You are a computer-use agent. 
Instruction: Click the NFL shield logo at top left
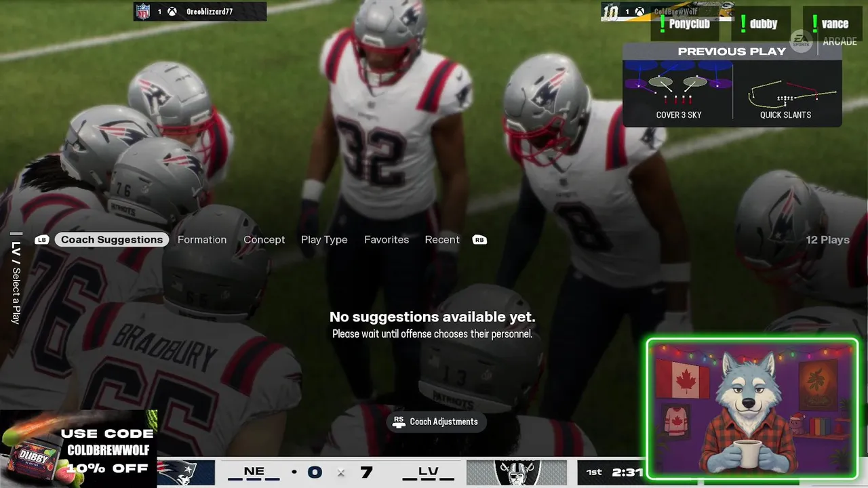142,12
